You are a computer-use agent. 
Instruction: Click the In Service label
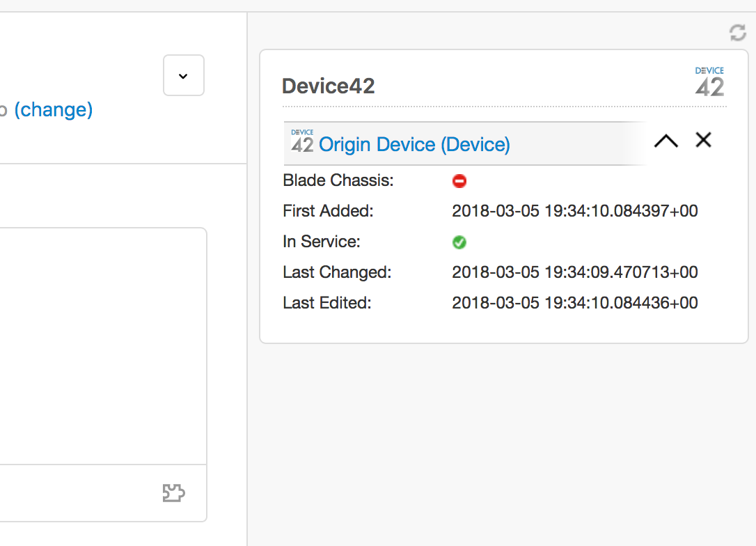(322, 242)
